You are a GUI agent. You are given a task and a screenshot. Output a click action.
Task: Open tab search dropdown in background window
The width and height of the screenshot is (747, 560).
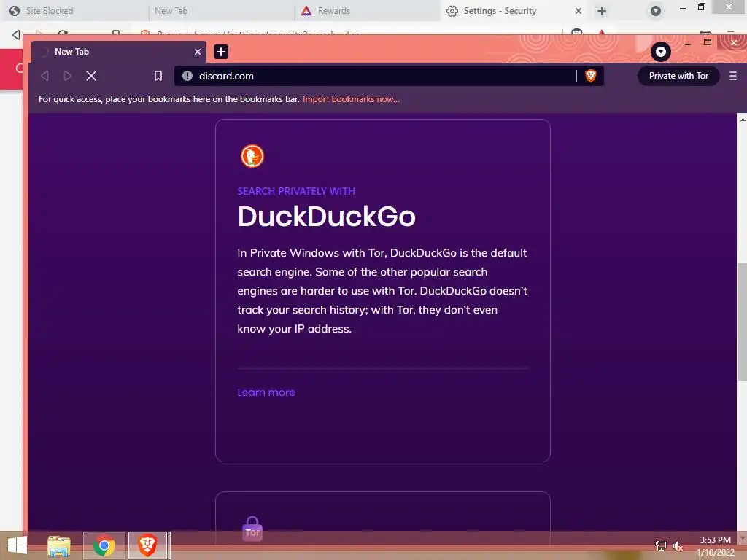tap(656, 10)
